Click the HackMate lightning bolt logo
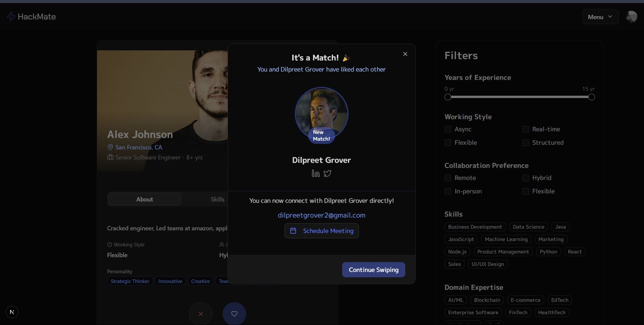The image size is (644, 325). tap(11, 16)
